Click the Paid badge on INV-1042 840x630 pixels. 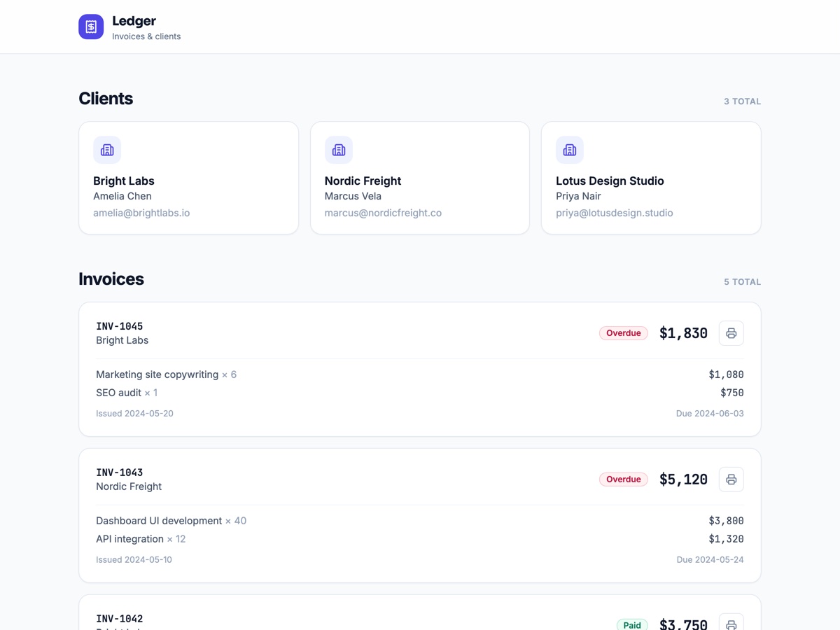point(632,625)
